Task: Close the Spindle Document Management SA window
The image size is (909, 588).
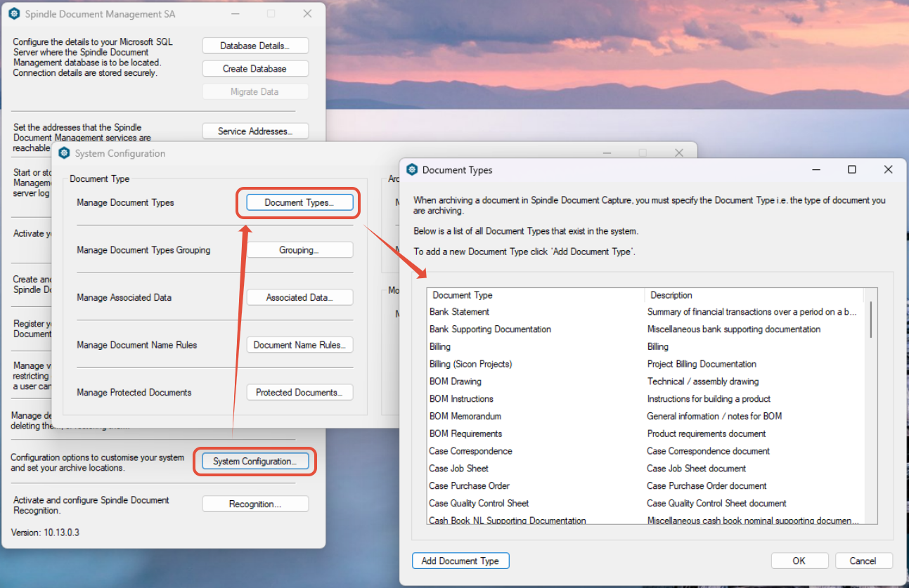Action: 307,13
